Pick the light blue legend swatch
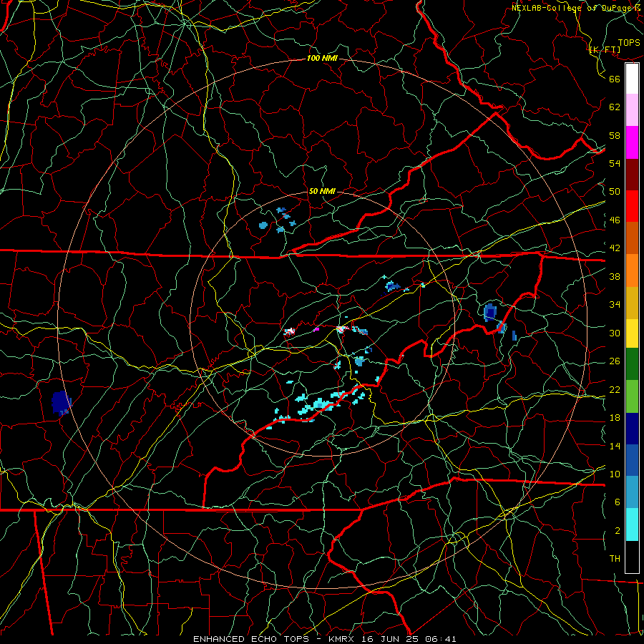 [632, 492]
